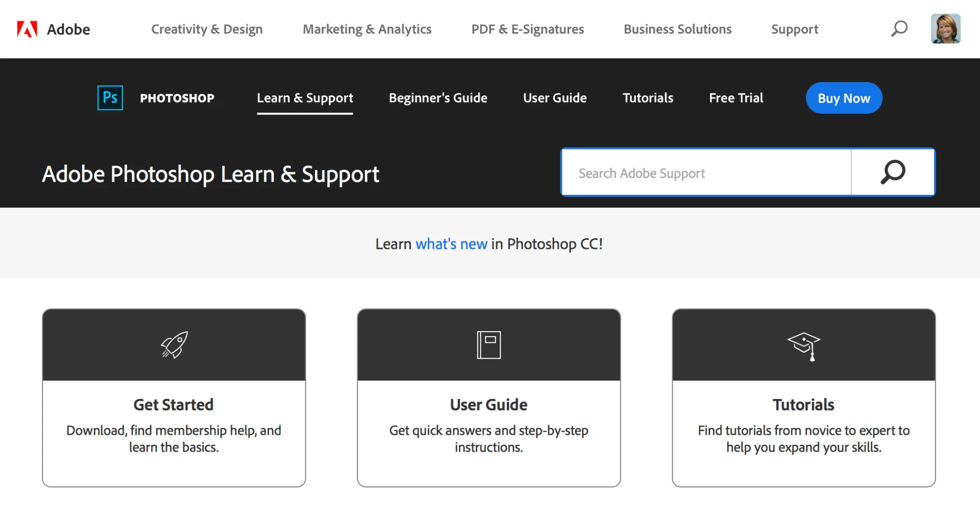Select the Learn & Support tab

pos(305,98)
